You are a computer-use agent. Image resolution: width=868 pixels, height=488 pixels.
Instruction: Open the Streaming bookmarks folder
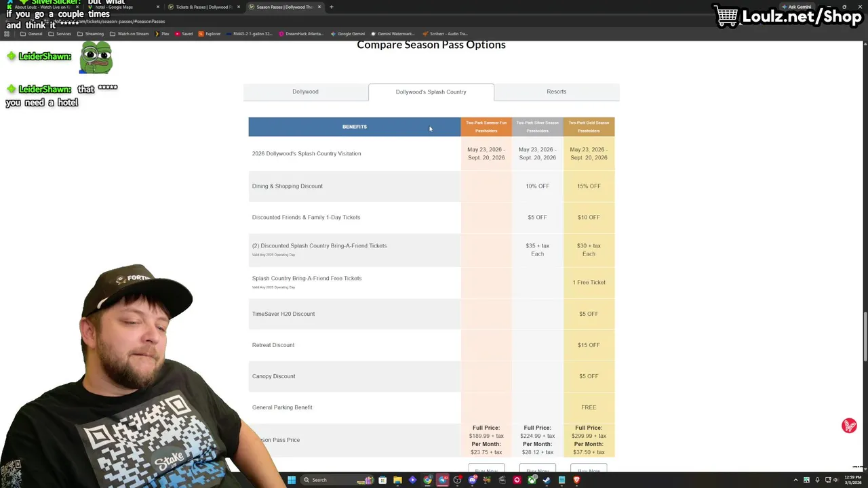[90, 33]
